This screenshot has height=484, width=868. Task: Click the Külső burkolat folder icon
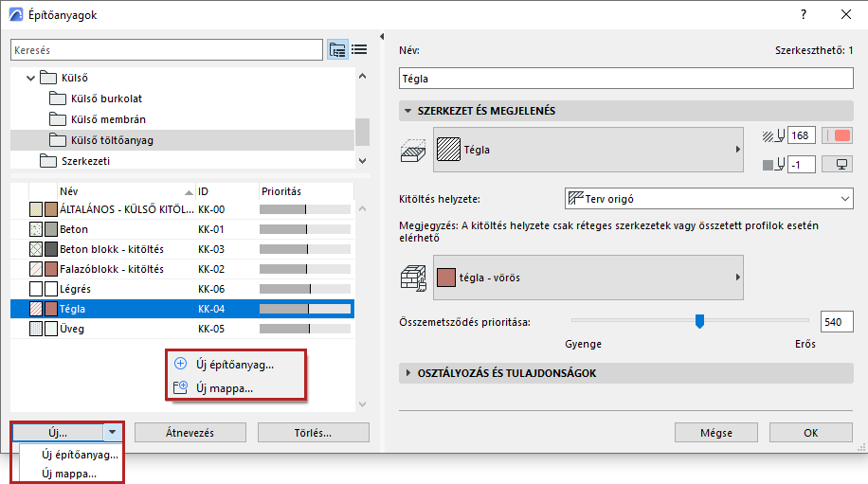click(57, 99)
